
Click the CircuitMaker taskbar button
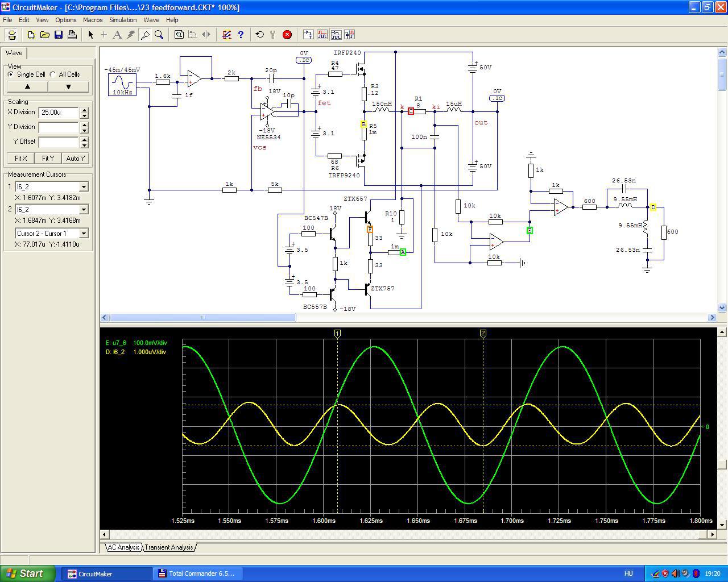(x=107, y=573)
